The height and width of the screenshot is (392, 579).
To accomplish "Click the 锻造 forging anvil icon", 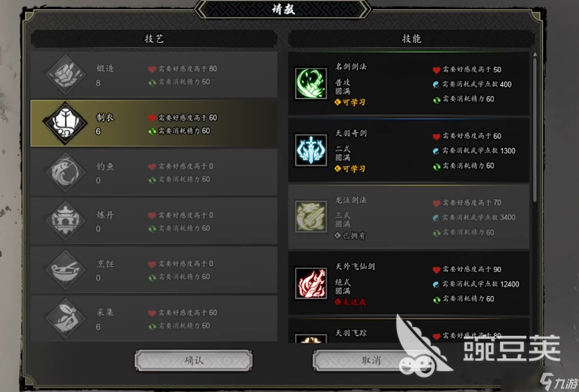I will [65, 74].
